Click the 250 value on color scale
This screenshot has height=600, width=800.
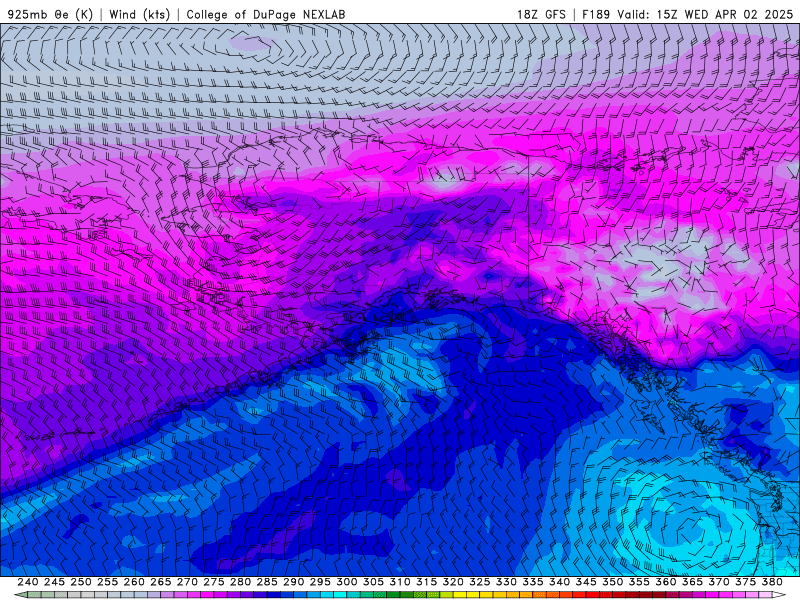pos(81,582)
